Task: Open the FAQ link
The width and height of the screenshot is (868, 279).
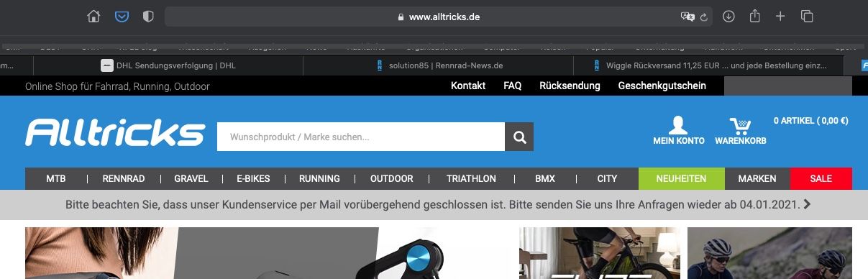Action: (x=513, y=86)
